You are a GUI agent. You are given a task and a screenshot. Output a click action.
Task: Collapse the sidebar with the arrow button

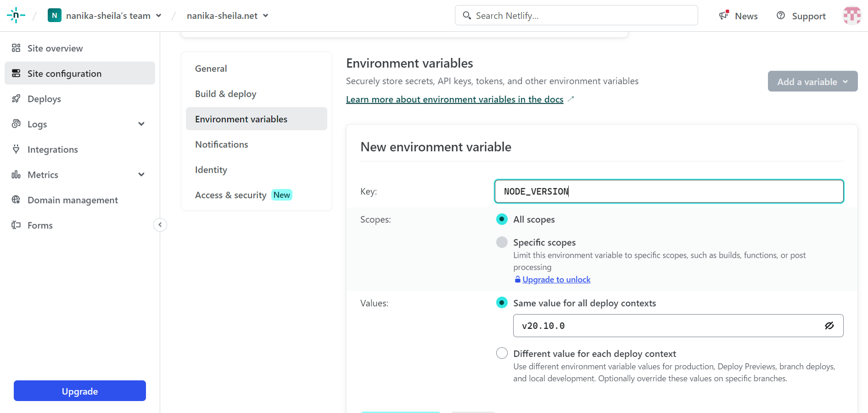pos(160,225)
